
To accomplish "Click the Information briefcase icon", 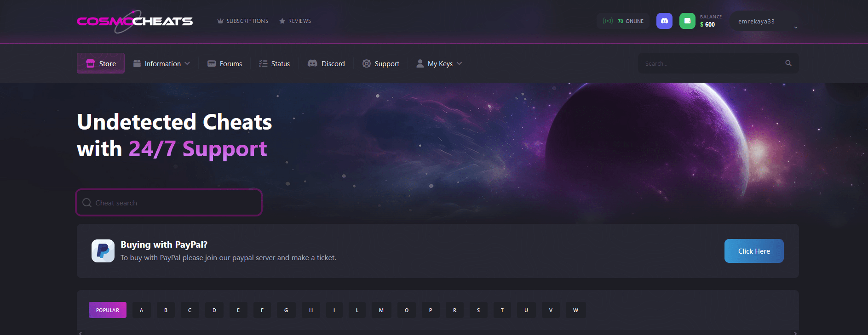I will tap(137, 63).
